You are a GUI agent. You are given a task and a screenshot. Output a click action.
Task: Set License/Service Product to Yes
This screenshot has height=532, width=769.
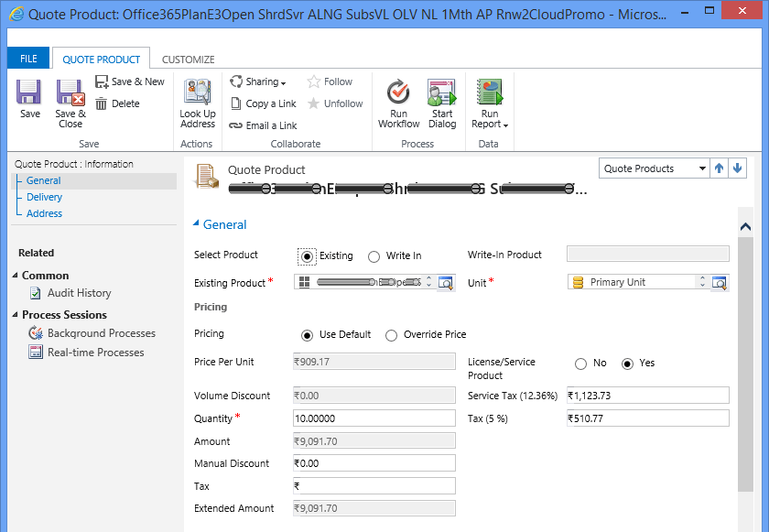click(x=627, y=364)
